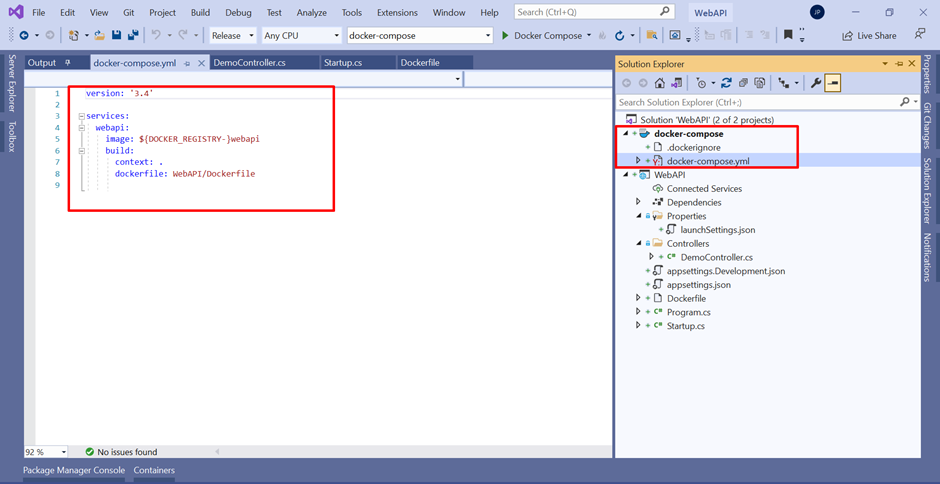The height and width of the screenshot is (484, 940).
Task: Switch to the DemoController.cs tab
Action: pyautogui.click(x=249, y=63)
